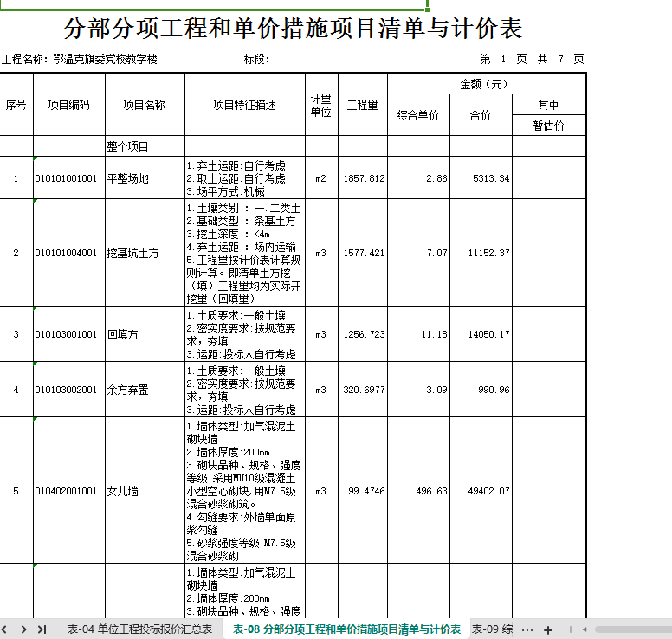Image resolution: width=672 pixels, height=639 pixels.
Task: Select quantity cell 1256.723
Action: click(363, 334)
